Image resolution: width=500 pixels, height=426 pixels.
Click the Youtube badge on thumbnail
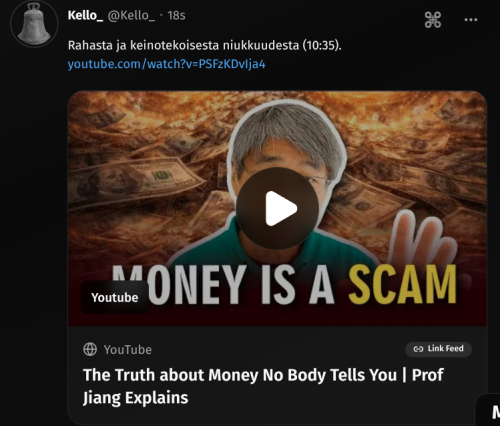(x=115, y=297)
